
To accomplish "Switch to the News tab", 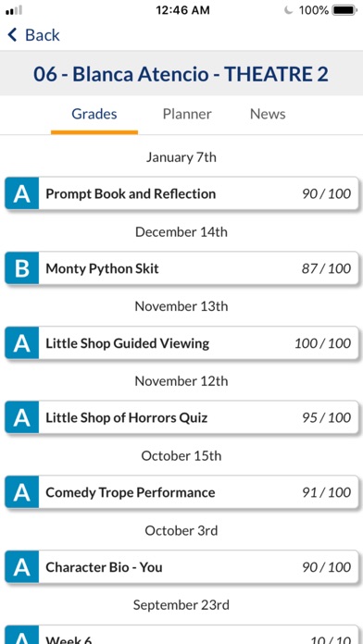I will pos(268,114).
